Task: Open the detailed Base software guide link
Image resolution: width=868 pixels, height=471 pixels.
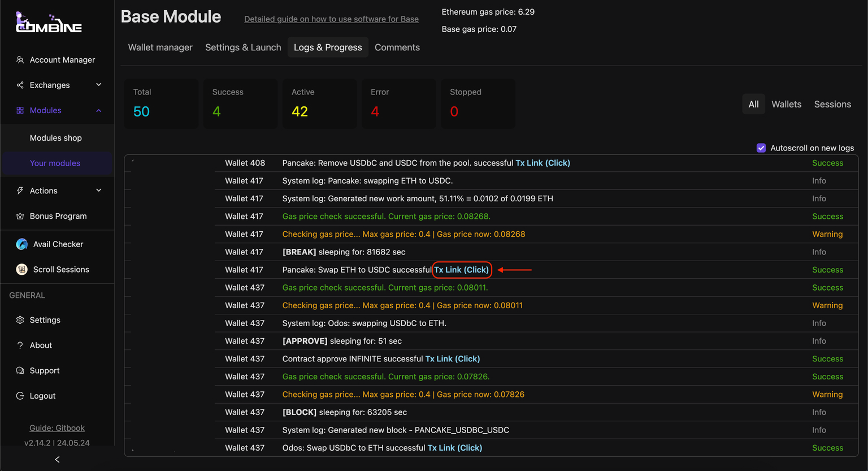Action: 331,19
